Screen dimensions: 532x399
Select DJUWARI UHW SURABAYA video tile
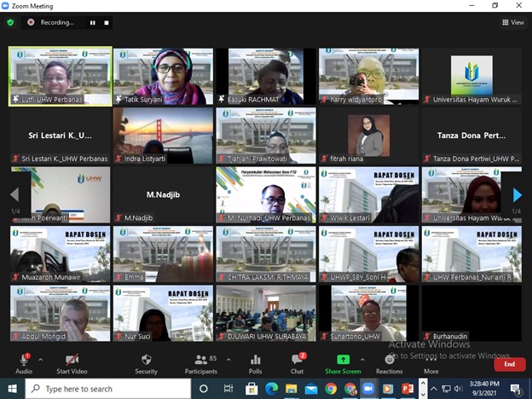[266, 313]
